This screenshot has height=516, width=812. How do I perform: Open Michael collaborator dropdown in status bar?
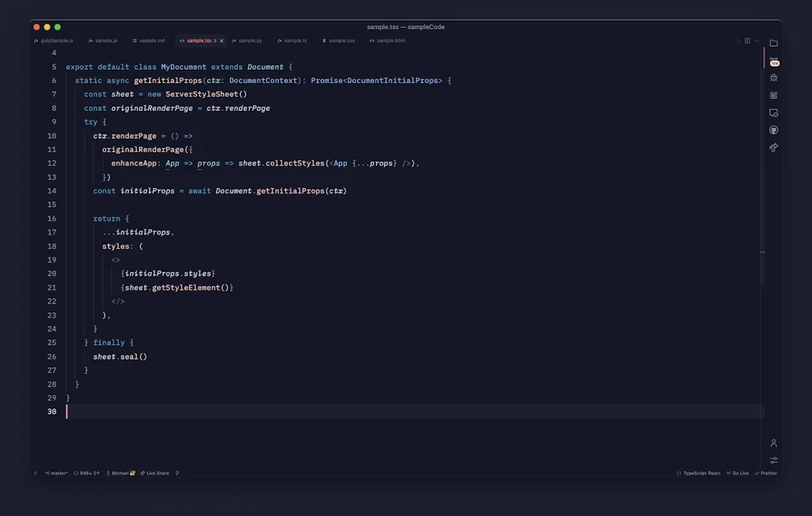coord(121,472)
